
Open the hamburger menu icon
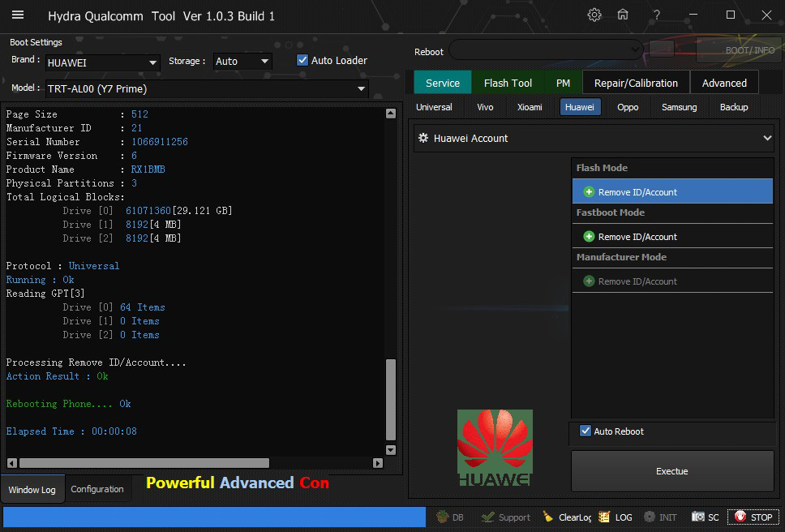pos(18,15)
